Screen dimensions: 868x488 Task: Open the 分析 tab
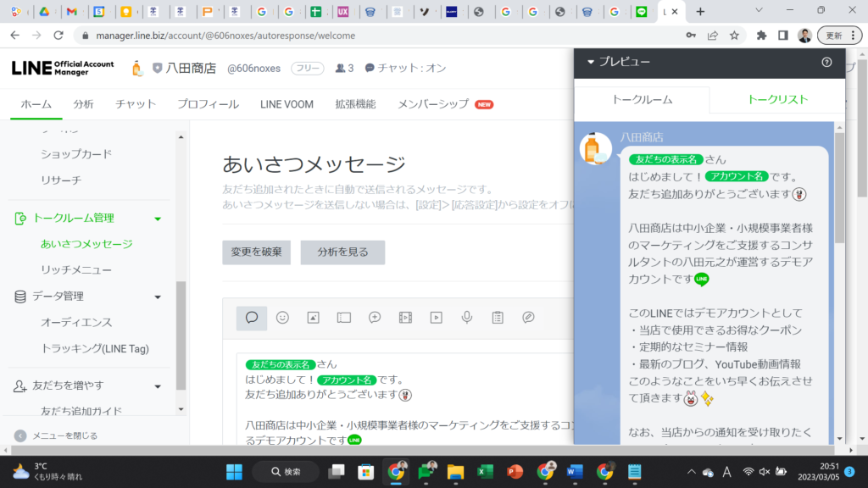click(x=84, y=104)
